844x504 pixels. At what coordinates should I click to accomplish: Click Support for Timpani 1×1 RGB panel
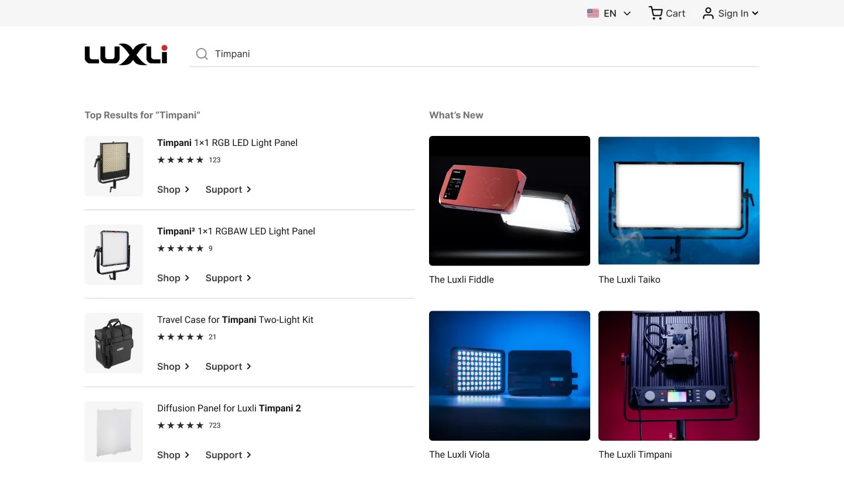[x=229, y=190]
